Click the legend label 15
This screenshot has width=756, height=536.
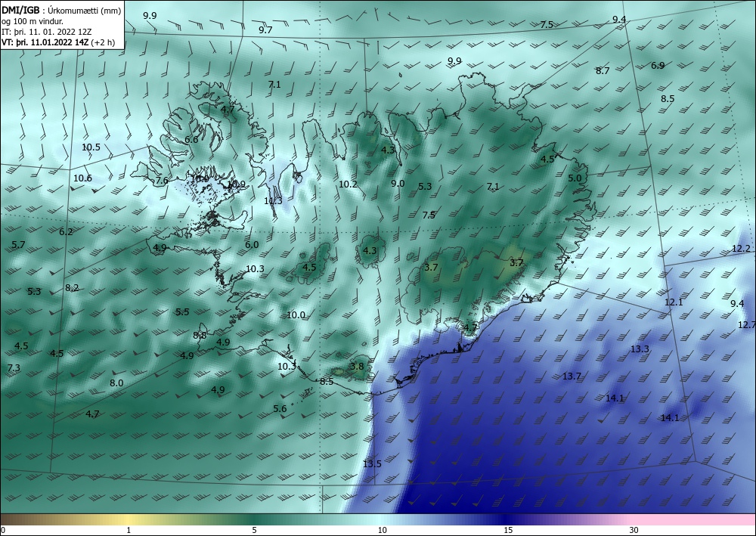pyautogui.click(x=508, y=531)
